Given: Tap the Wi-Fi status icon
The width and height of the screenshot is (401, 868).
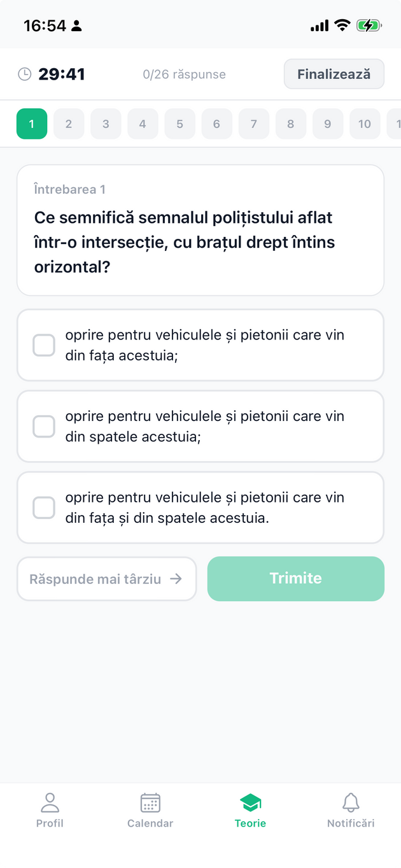Looking at the screenshot, I should click(x=341, y=25).
